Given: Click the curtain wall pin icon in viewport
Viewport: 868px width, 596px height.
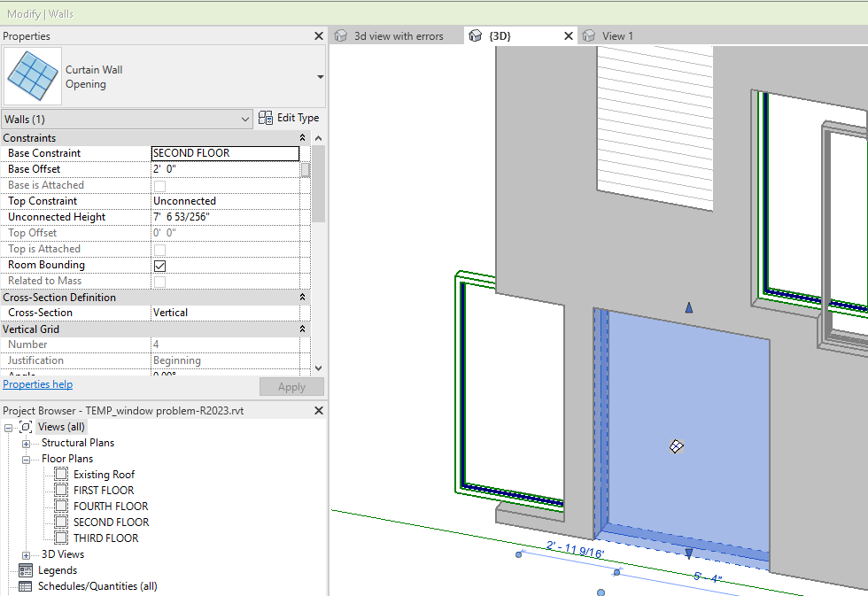Looking at the screenshot, I should tap(676, 447).
